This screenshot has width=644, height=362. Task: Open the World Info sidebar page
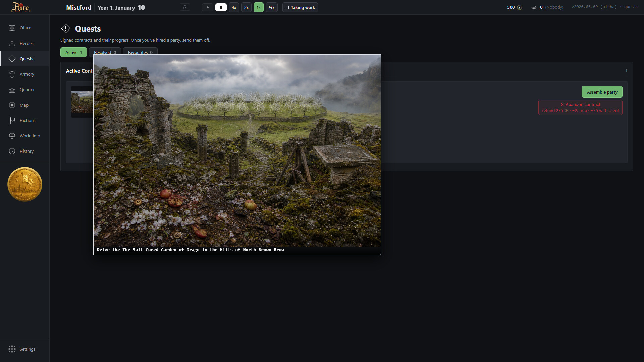(x=25, y=136)
